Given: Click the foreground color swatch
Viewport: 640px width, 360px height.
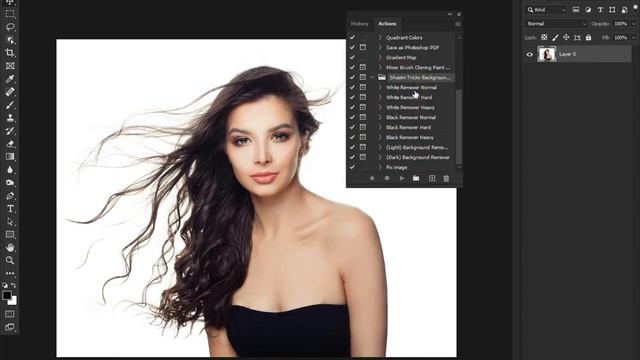Looking at the screenshot, I should 7,295.
